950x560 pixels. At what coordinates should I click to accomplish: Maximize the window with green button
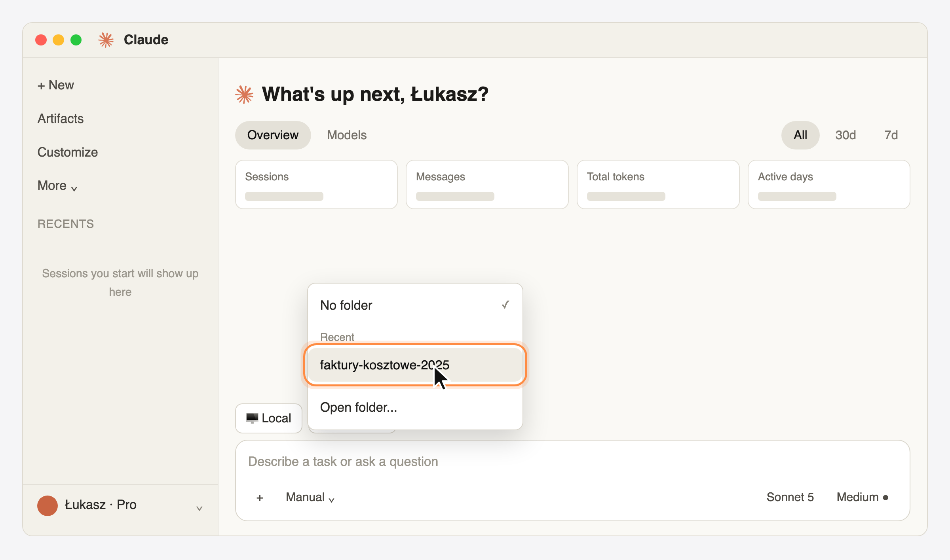[76, 40]
